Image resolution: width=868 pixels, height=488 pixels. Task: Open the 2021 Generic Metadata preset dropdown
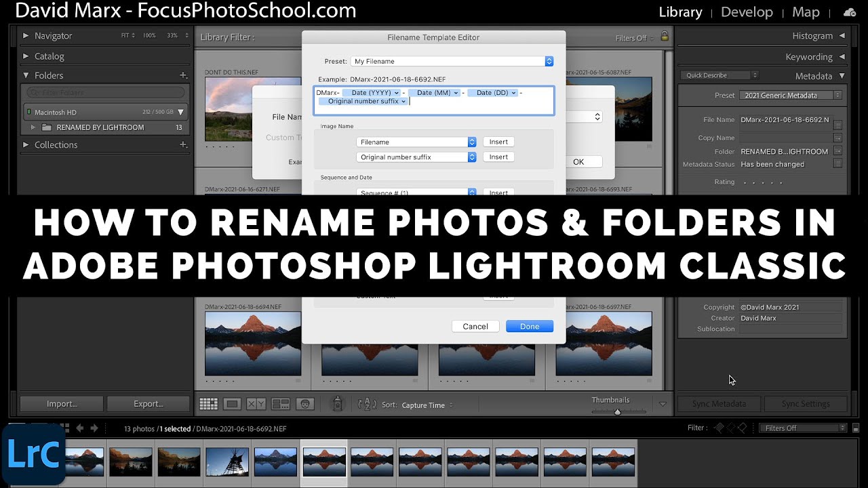coord(790,96)
